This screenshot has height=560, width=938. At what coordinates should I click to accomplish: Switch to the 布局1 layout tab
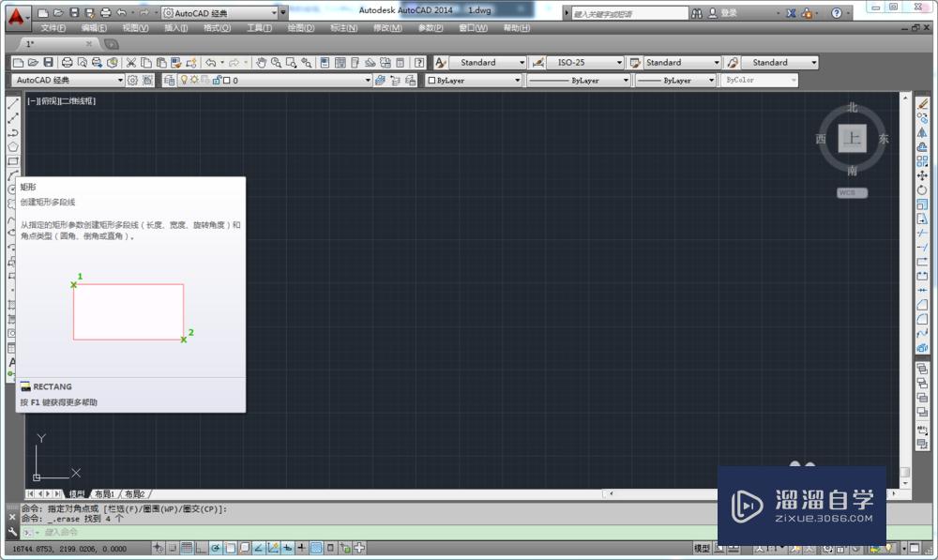(104, 494)
